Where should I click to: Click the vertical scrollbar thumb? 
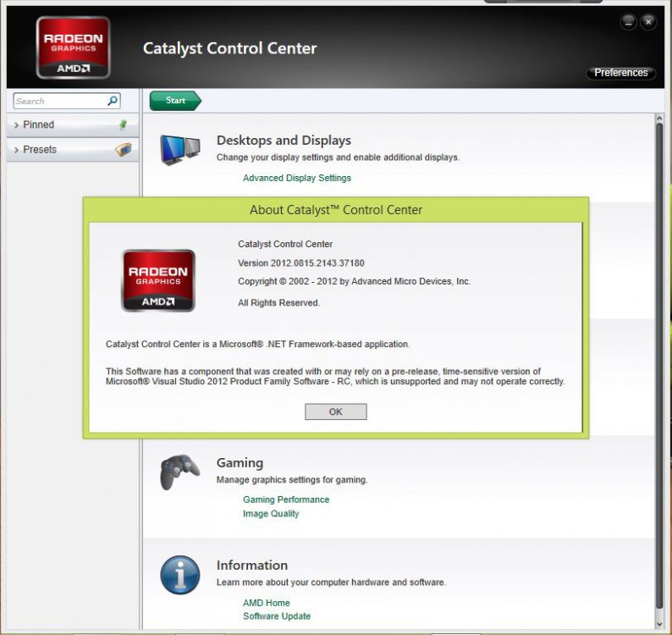point(659,364)
